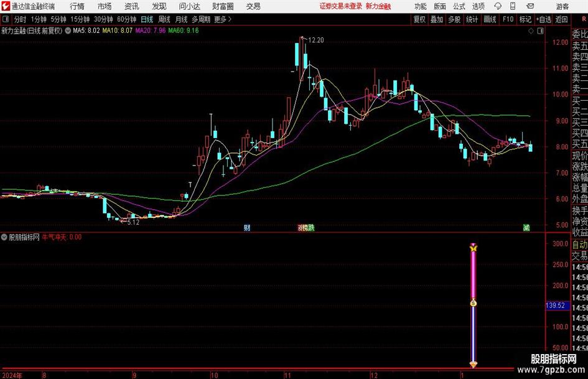Click the TongDaXin app logo icon
The image size is (588, 379).
6,6
